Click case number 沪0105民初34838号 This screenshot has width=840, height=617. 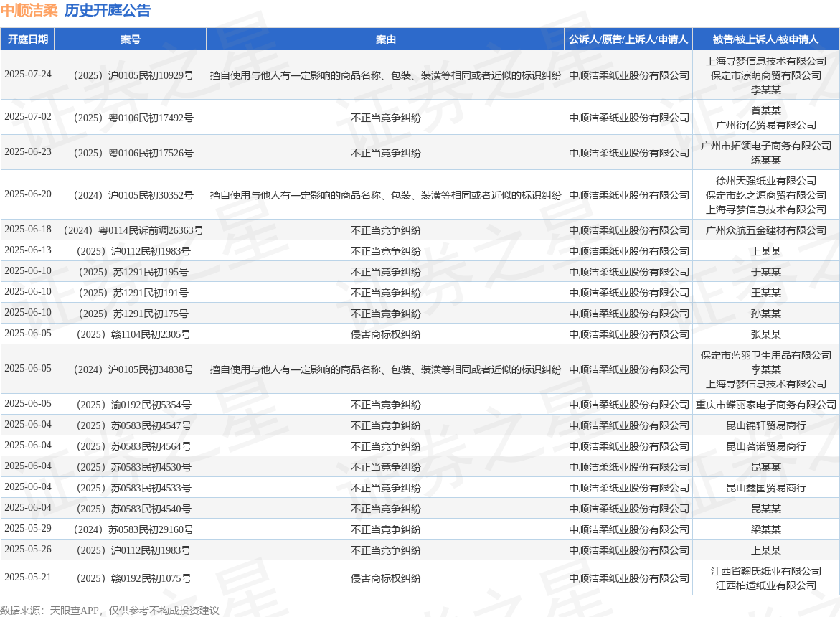(133, 370)
